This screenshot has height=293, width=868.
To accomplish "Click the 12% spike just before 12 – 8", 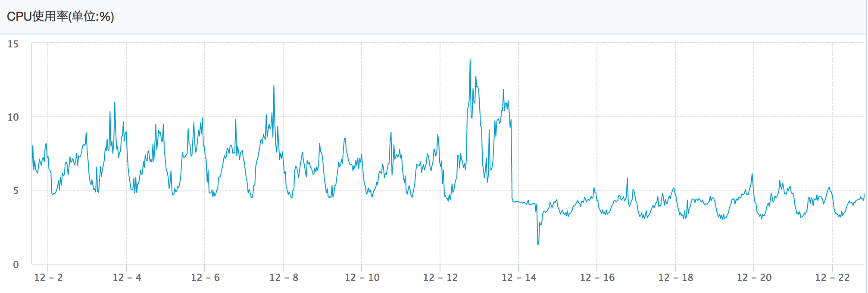I will (274, 86).
